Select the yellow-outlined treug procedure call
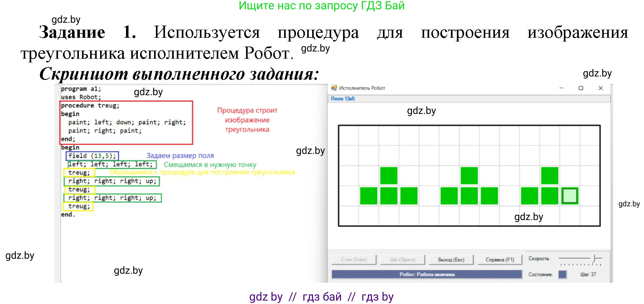Viewport: 644px width, 304px height. click(x=79, y=173)
